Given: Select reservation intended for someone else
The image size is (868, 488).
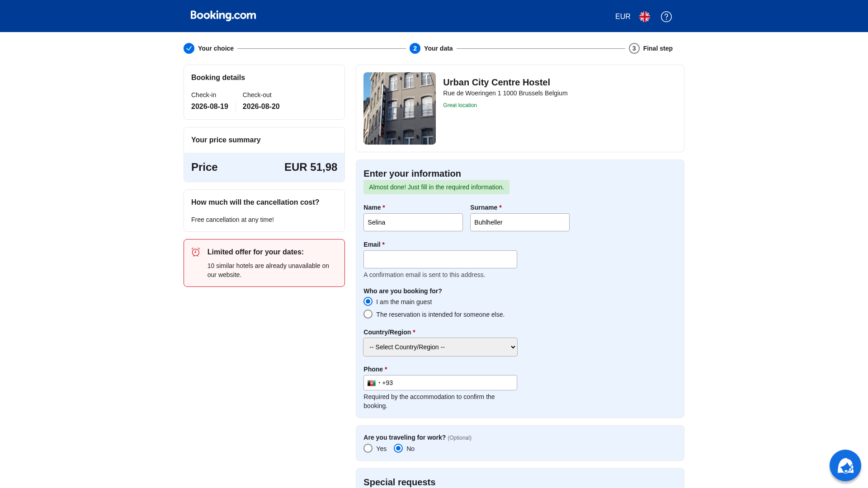Looking at the screenshot, I should (368, 314).
